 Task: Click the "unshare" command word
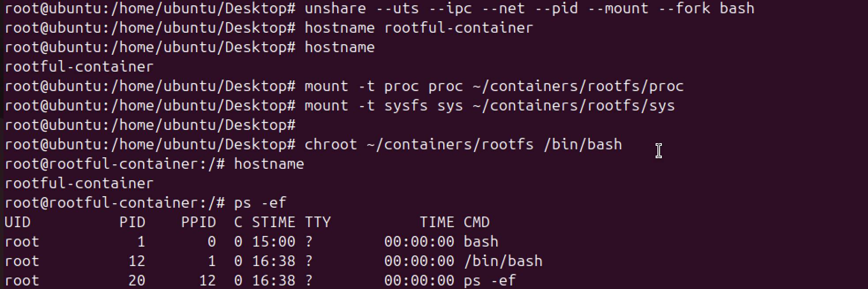[335, 8]
